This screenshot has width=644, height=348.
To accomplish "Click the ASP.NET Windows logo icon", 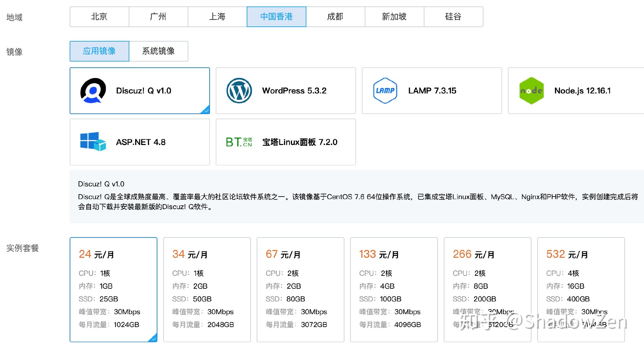I will pos(93,141).
